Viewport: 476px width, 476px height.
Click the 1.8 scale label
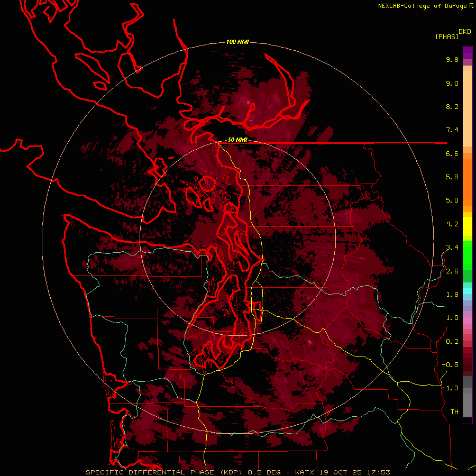(452, 295)
